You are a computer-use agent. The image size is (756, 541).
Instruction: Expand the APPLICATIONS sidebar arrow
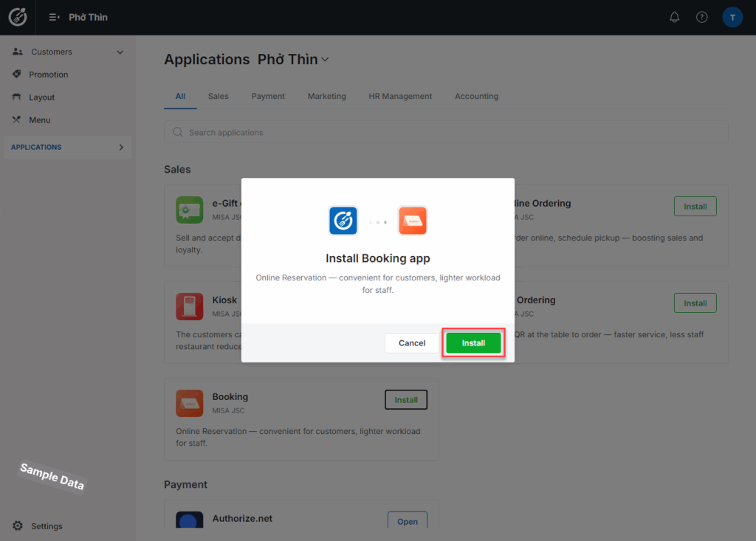[x=121, y=148]
